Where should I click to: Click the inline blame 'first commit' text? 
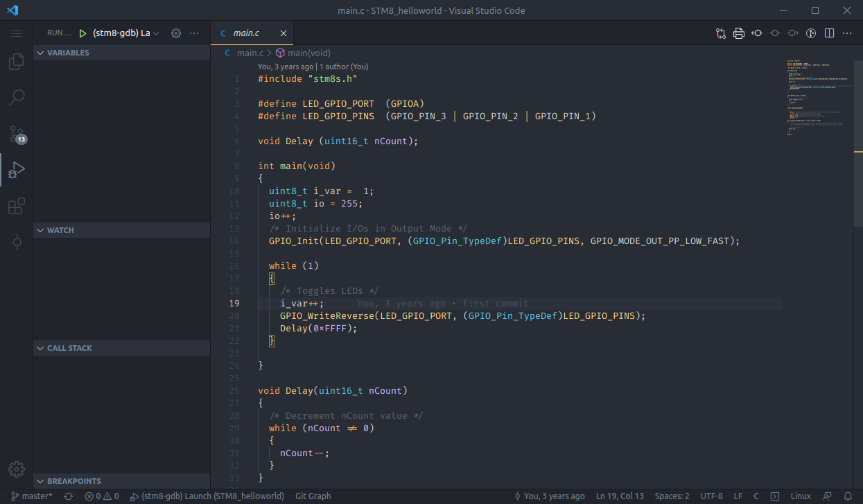tap(496, 304)
